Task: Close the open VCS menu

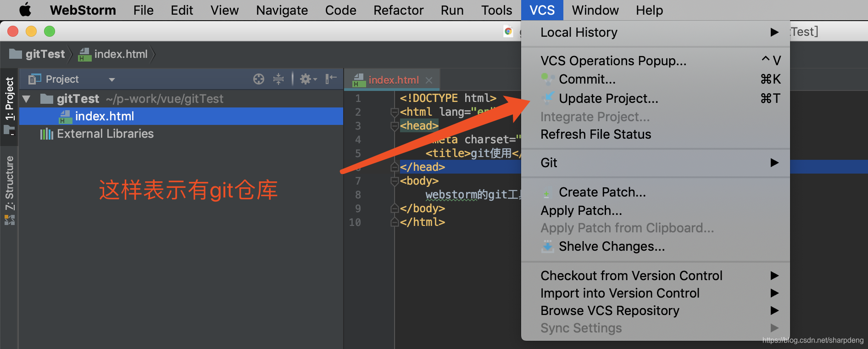Action: [542, 10]
